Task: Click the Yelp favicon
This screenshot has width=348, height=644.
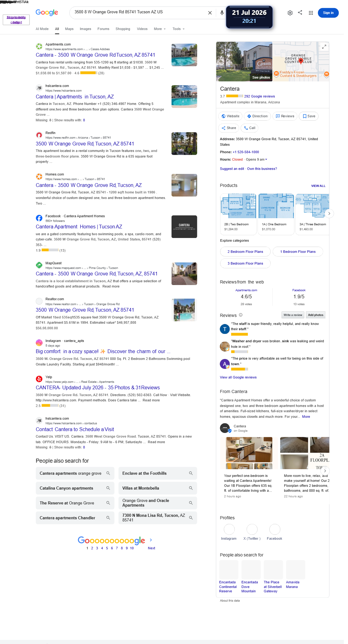Action: click(39, 379)
